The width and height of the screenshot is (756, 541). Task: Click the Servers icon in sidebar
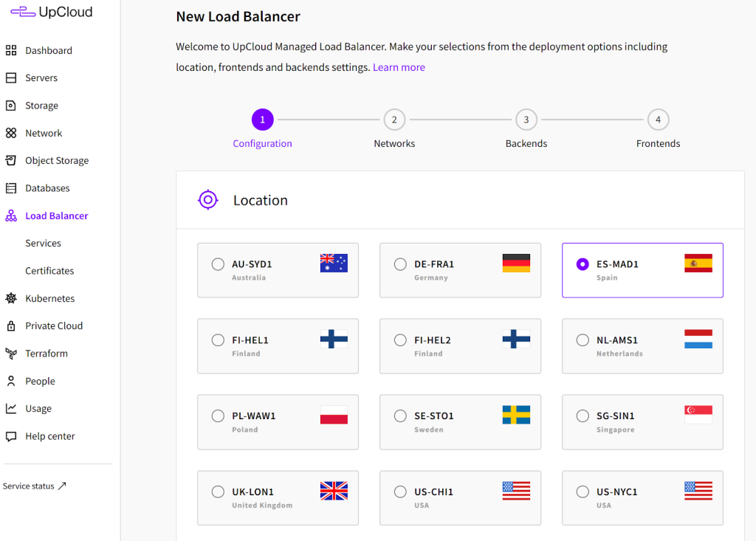coord(11,78)
